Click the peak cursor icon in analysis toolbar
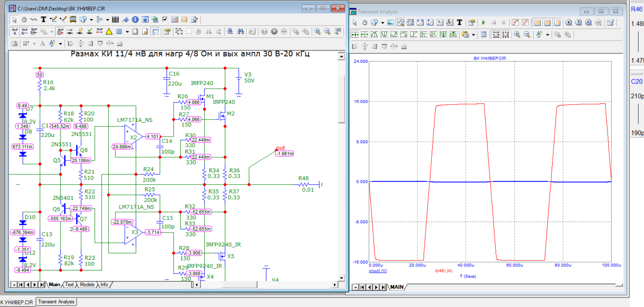The width and height of the screenshot is (644, 307). pyautogui.click(x=375, y=35)
